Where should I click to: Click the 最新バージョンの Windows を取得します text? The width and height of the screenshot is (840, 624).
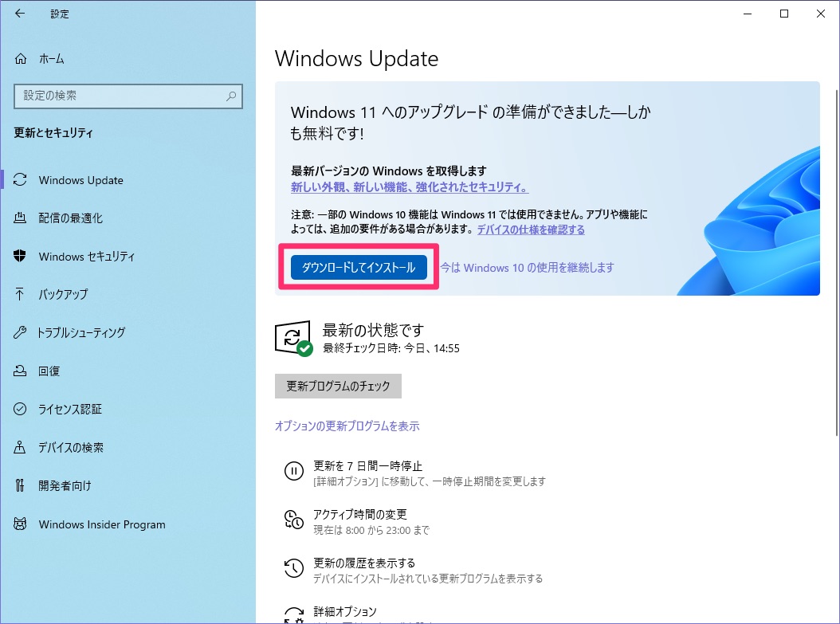click(x=389, y=171)
